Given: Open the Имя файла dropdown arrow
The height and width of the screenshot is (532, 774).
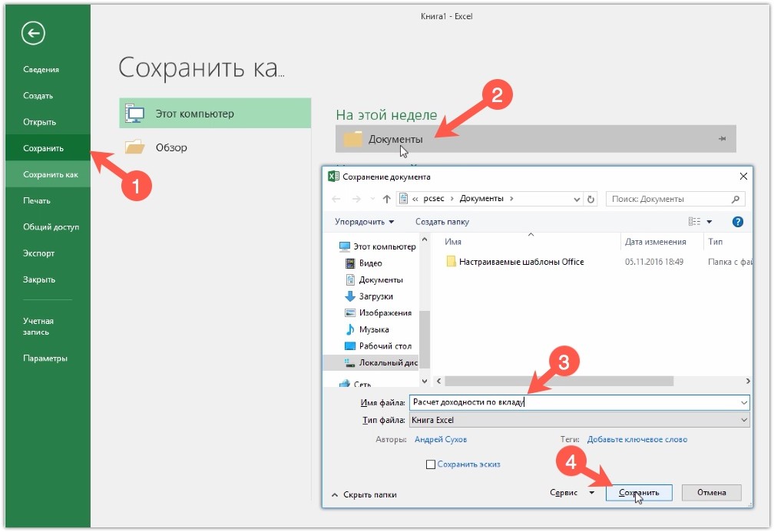Looking at the screenshot, I should (744, 403).
